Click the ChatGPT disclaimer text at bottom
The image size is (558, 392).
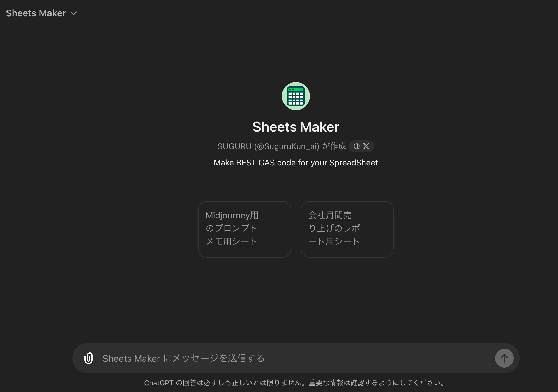point(294,383)
